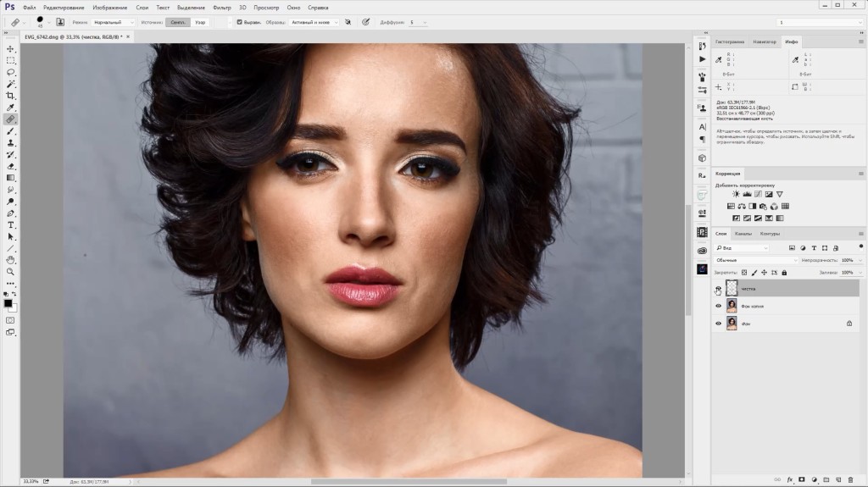The height and width of the screenshot is (487, 868).
Task: Select the Type tool in the toolbar
Action: coord(11,225)
